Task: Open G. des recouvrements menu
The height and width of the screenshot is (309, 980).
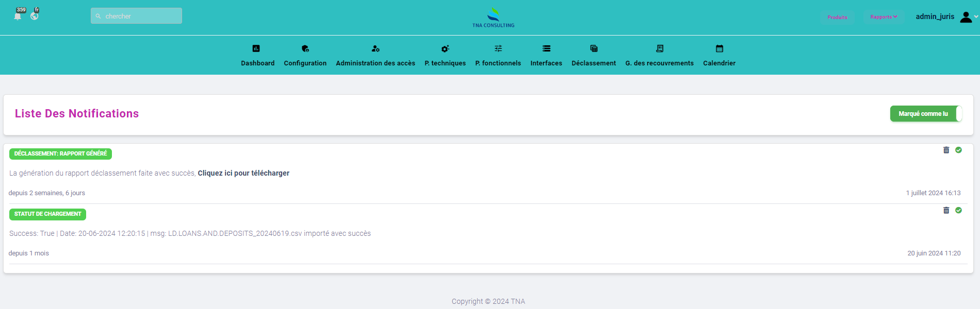Action: (x=659, y=63)
